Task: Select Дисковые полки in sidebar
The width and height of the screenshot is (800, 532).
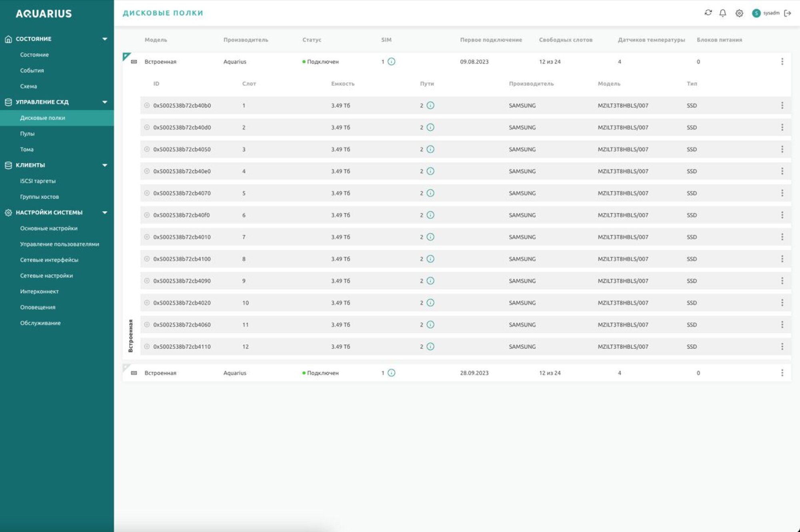Action: point(57,118)
